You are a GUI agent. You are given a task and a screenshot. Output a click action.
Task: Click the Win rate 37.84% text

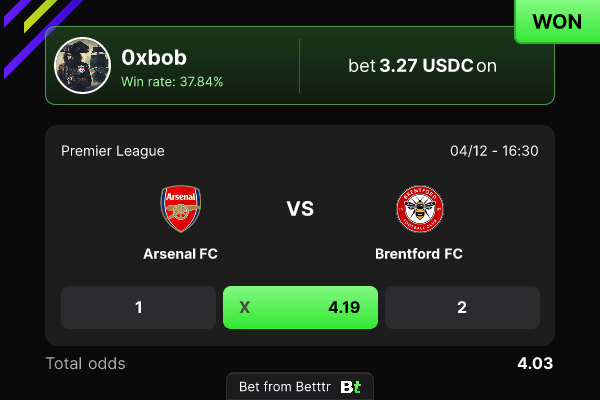[172, 82]
